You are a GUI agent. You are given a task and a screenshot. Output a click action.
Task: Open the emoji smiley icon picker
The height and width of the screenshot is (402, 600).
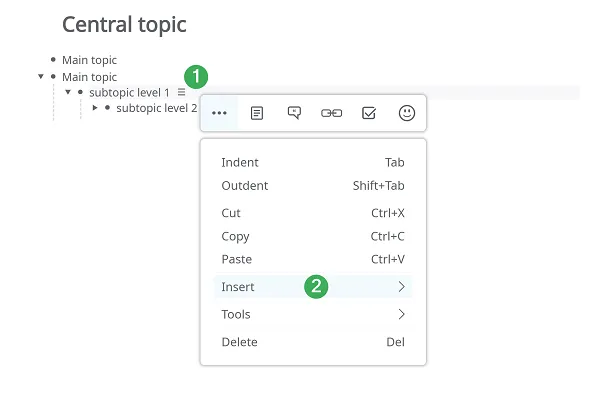click(x=407, y=113)
